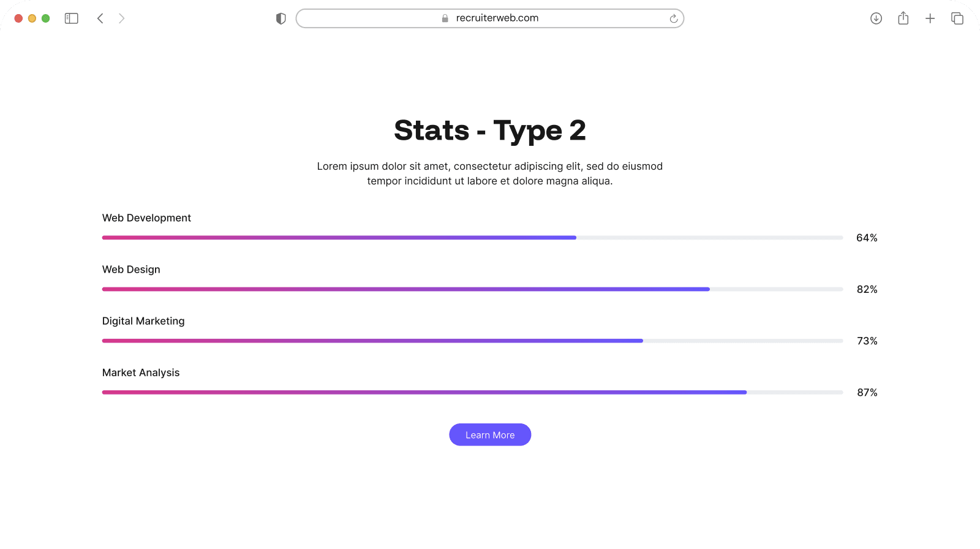Click the green fullscreen traffic light
The width and height of the screenshot is (980, 549).
tap(45, 18)
